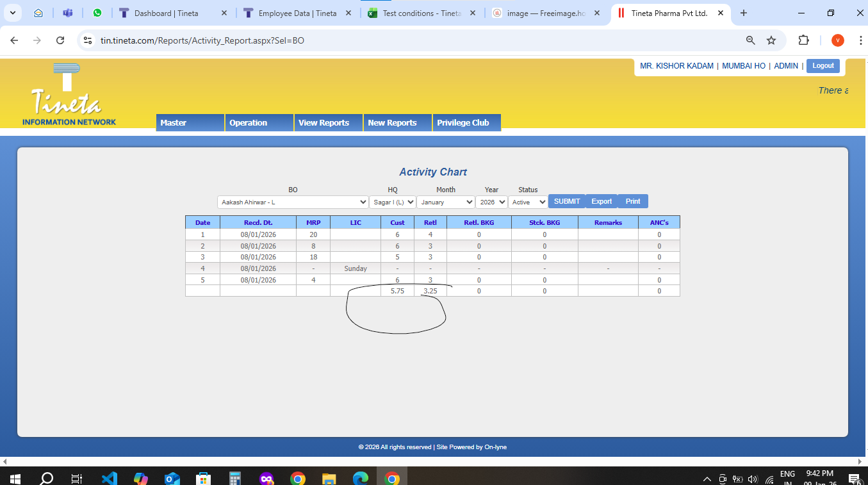The width and height of the screenshot is (868, 485).
Task: Click the Tineta Information Network logo
Action: click(69, 95)
